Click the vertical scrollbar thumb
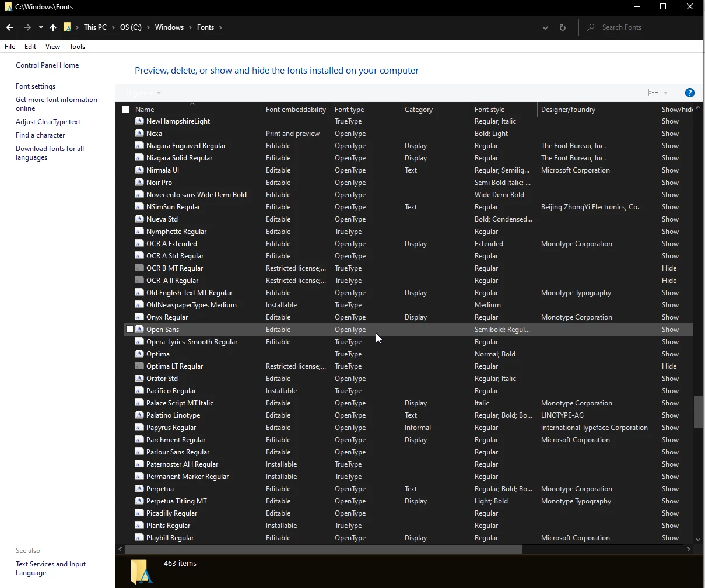The image size is (705, 588). coord(698,412)
